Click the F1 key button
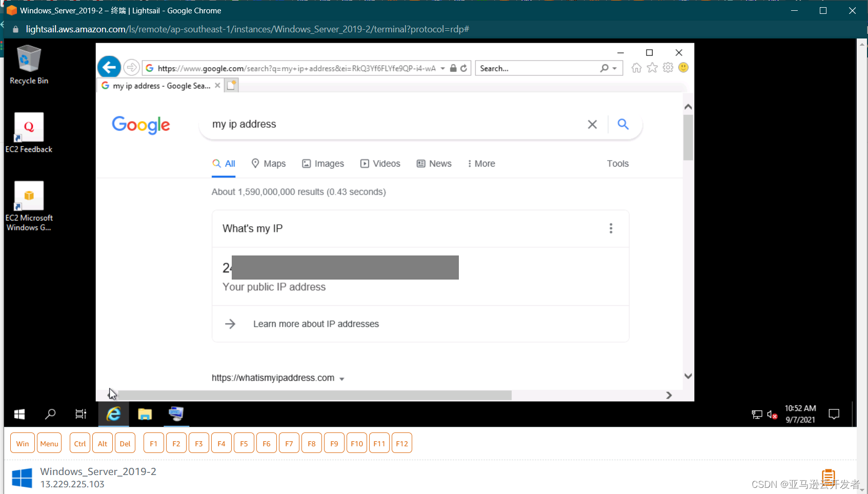The image size is (868, 494). click(154, 443)
